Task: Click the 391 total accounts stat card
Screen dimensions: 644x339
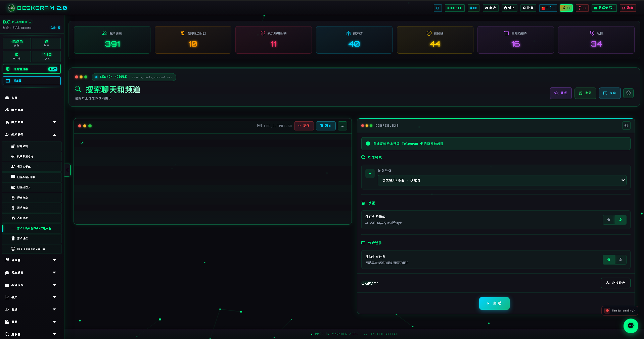Action: tap(112, 40)
